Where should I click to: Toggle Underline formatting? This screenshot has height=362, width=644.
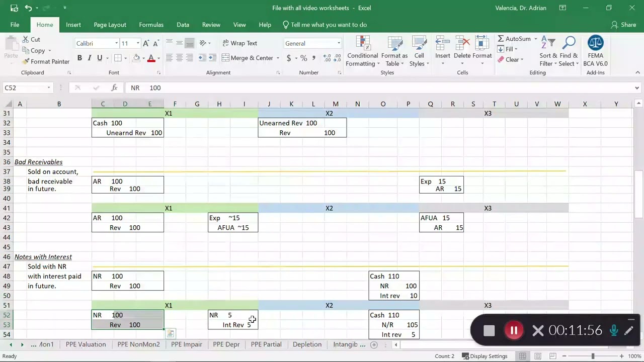[x=100, y=58]
